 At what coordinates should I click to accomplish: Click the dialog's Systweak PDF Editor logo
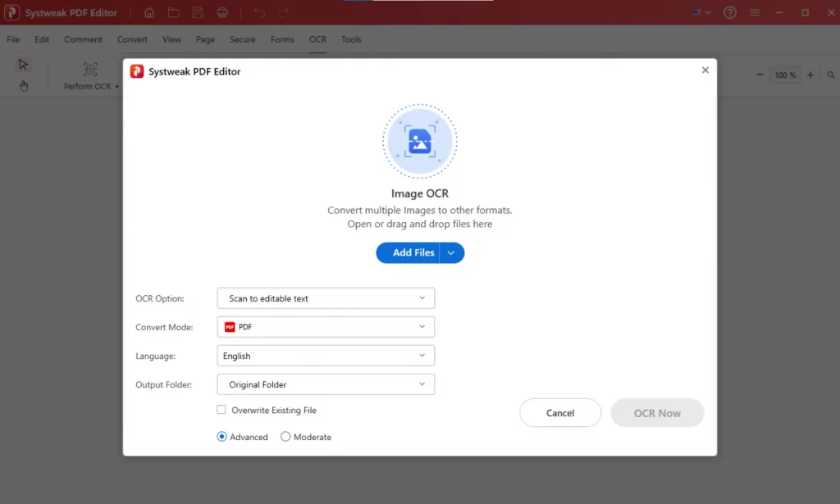tap(137, 71)
